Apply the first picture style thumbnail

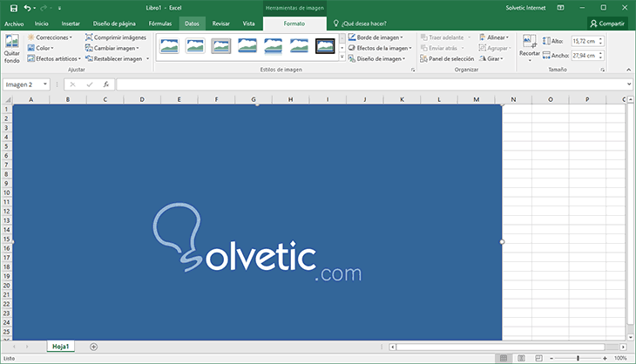[x=169, y=46]
